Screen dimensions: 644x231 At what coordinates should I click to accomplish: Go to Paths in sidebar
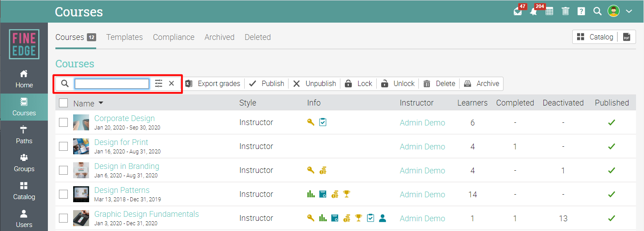click(24, 135)
